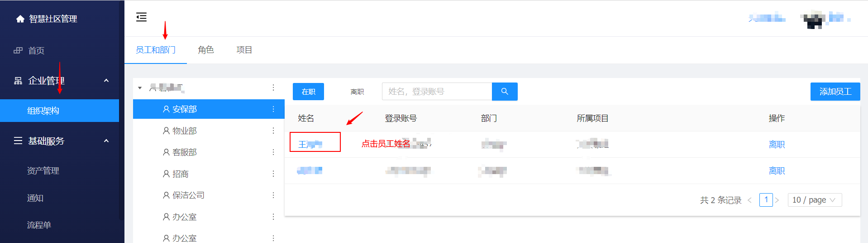Select 物业部 in the department tree
The image size is (868, 243).
tap(184, 131)
